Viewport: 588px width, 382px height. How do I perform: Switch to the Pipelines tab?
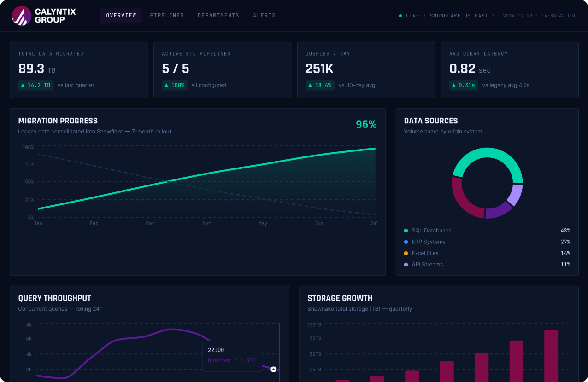coord(167,16)
